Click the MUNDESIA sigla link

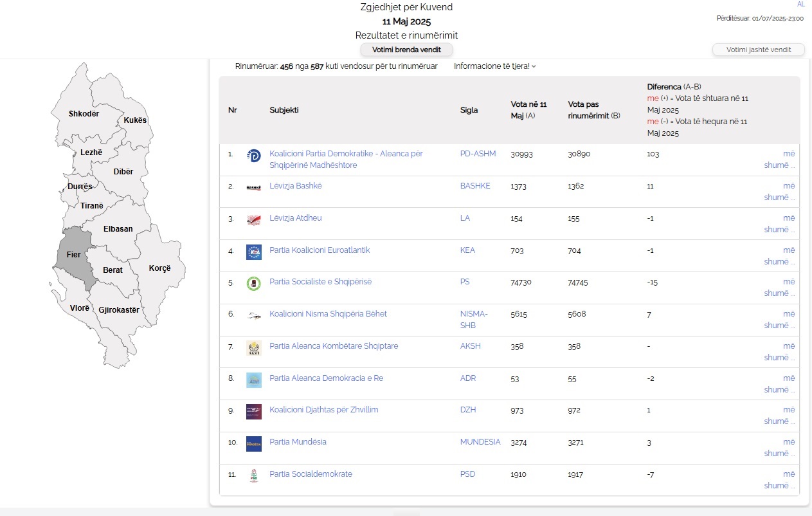coord(480,442)
